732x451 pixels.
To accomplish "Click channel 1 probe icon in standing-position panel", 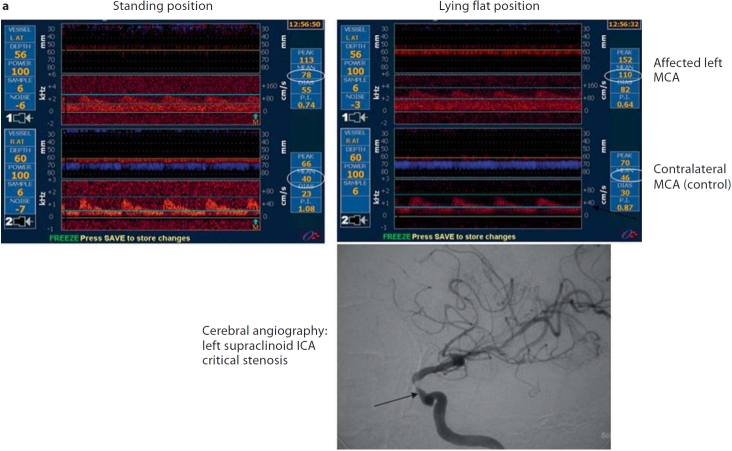I will click(21, 117).
